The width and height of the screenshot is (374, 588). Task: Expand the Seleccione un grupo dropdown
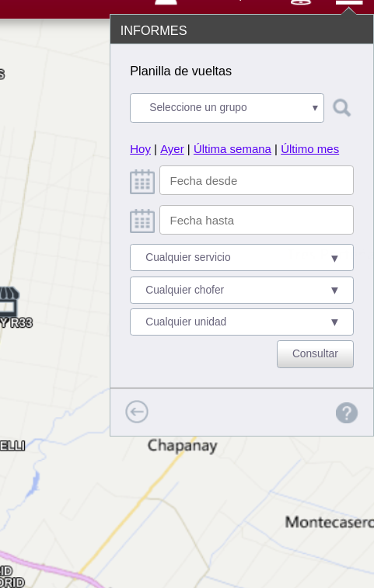pyautogui.click(x=227, y=108)
